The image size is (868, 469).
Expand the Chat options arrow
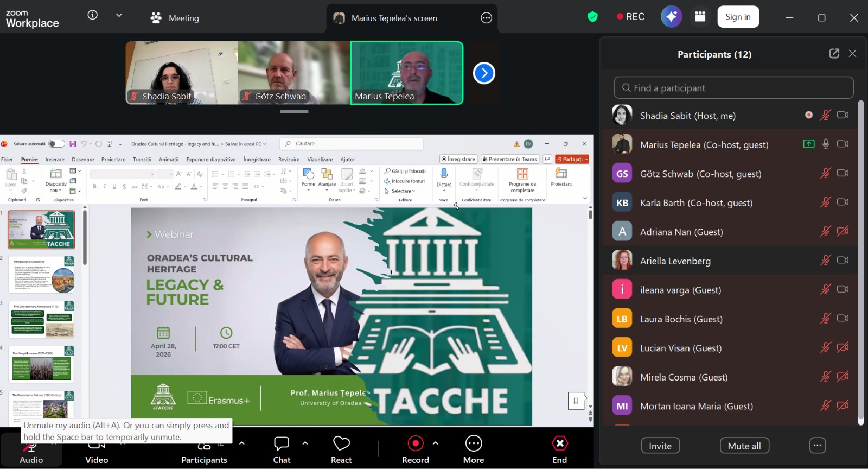point(305,443)
